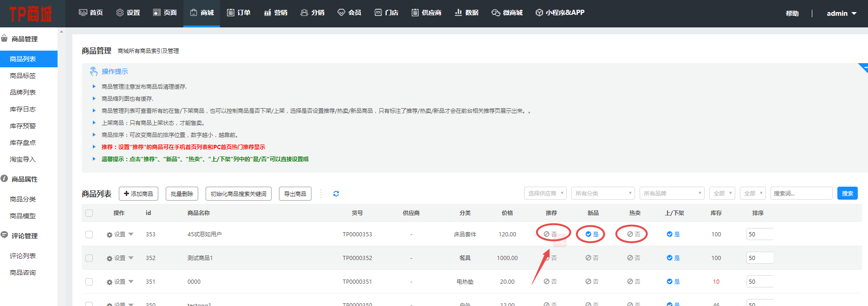
Task: Open the 小程序&APP section
Action: [560, 13]
